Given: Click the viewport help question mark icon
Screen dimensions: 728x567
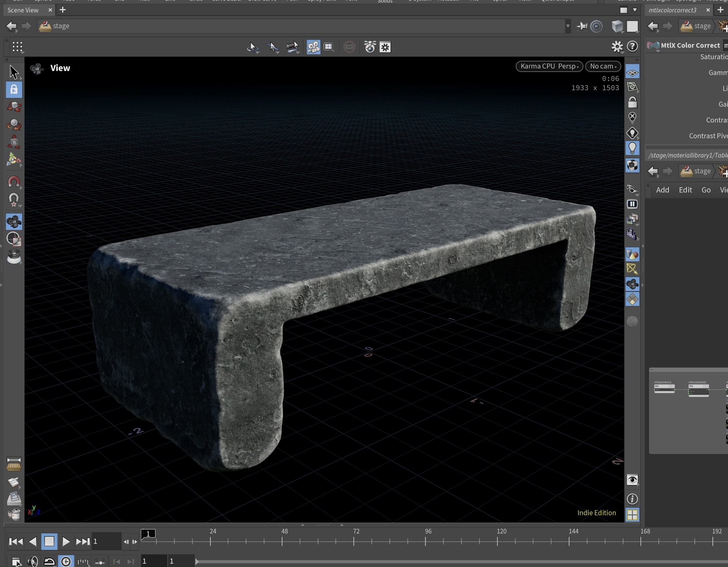Looking at the screenshot, I should tap(633, 47).
